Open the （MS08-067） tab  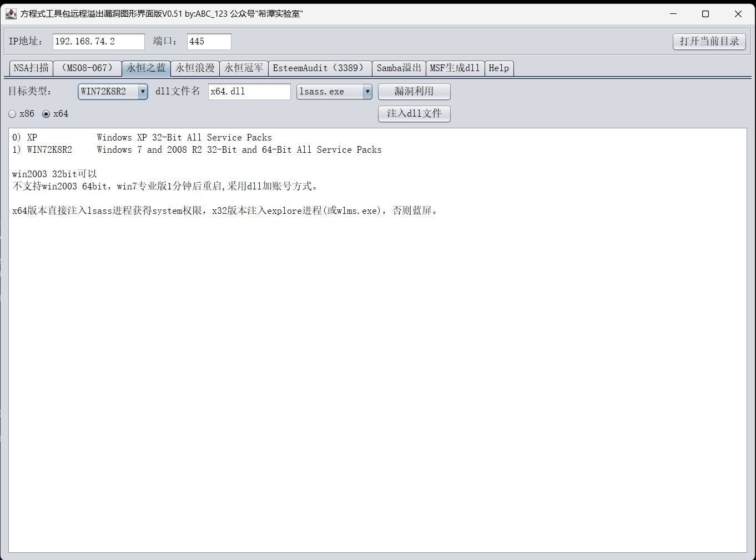tap(87, 68)
